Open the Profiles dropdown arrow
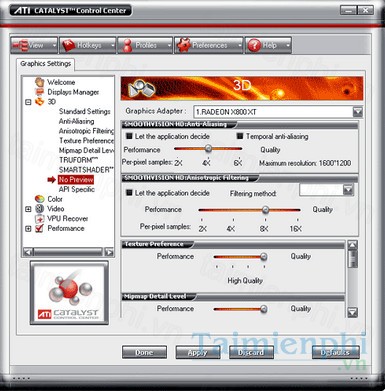This screenshot has width=385, height=391. tap(169, 45)
